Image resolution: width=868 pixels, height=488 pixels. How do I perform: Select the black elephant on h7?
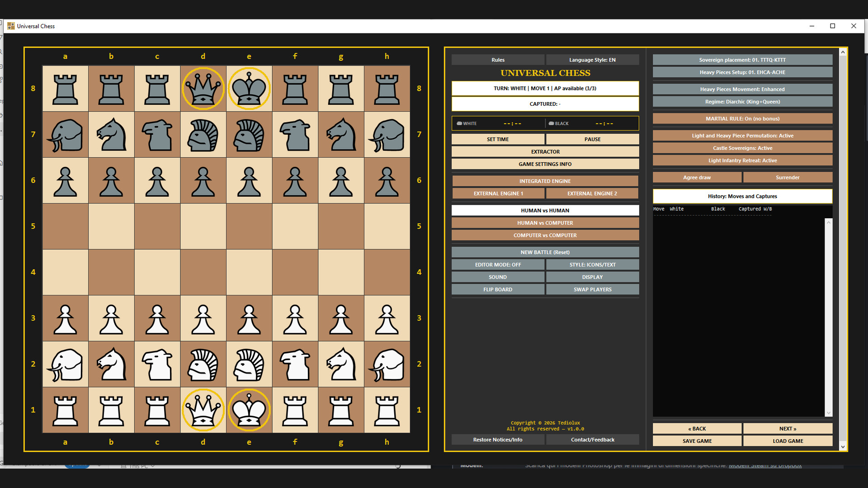[x=387, y=135]
